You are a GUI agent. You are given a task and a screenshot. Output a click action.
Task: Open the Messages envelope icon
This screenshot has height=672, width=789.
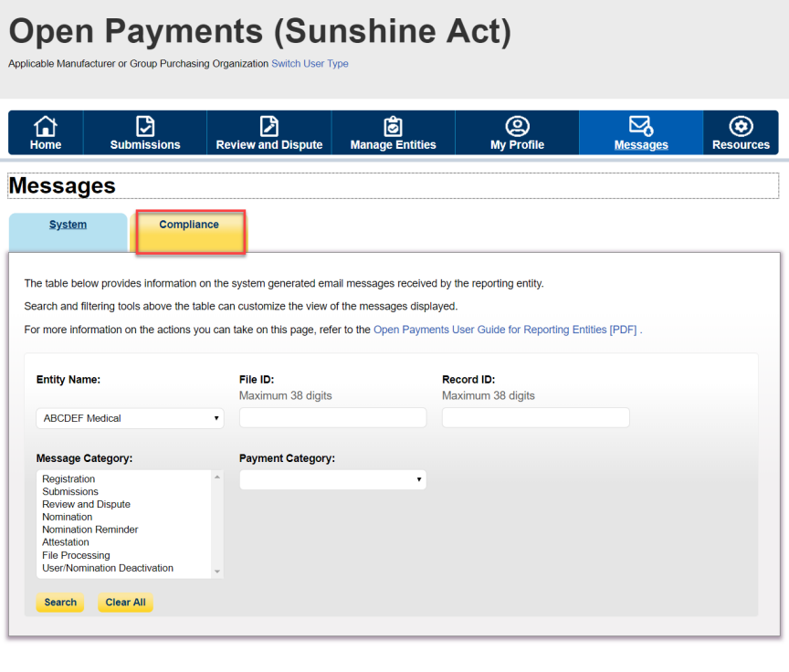pos(641,126)
